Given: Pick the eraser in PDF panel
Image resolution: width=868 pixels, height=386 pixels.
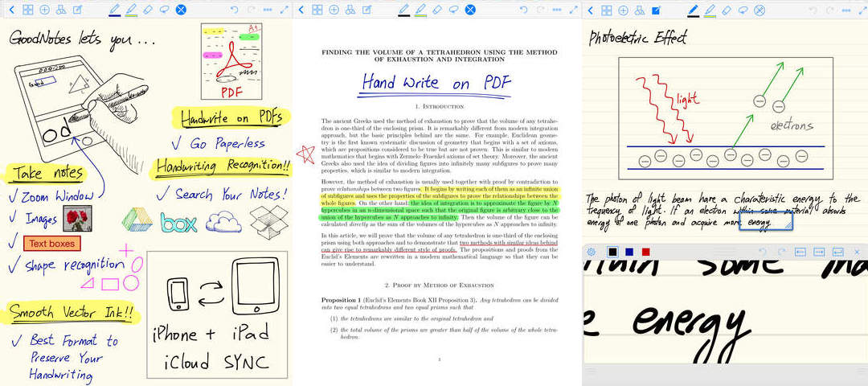Looking at the screenshot, I should [437, 10].
